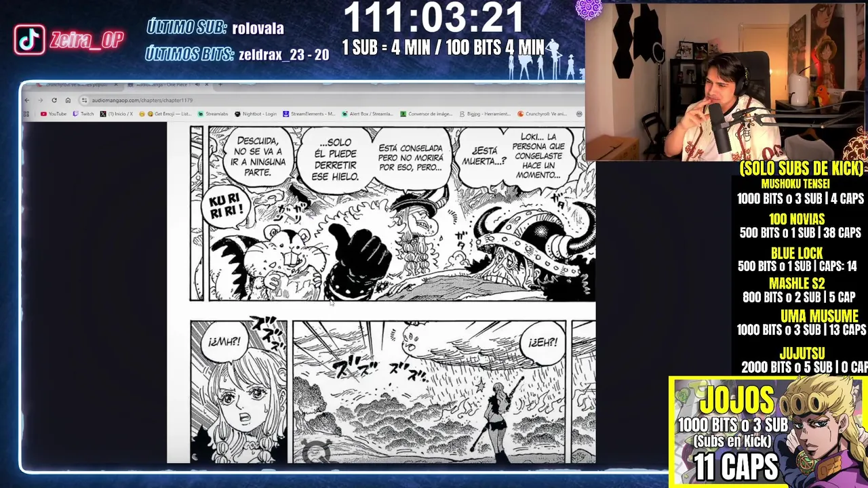Open the Conversor de imágenes bookmark

pos(427,114)
